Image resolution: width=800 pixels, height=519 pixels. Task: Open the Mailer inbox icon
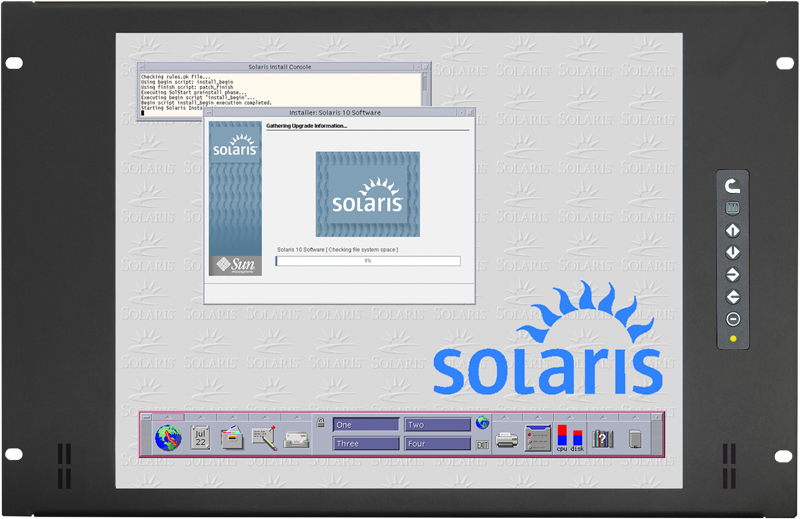coord(295,439)
